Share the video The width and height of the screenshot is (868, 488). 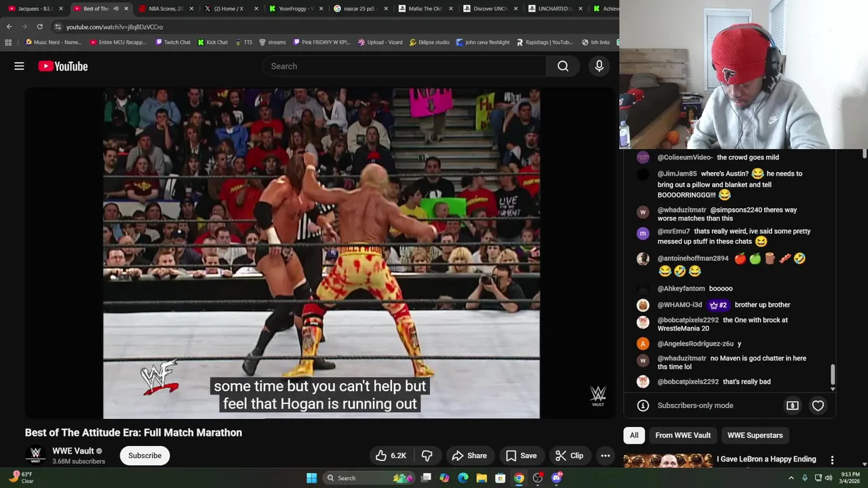[x=469, y=455]
